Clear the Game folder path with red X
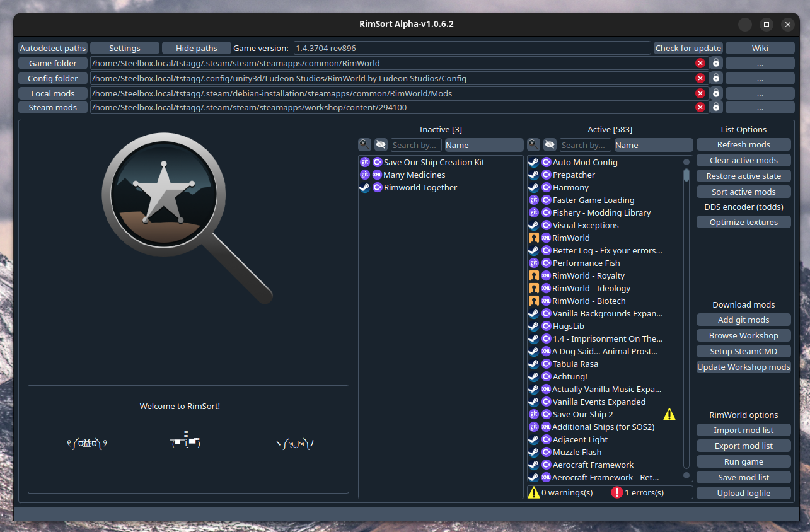 tap(700, 63)
